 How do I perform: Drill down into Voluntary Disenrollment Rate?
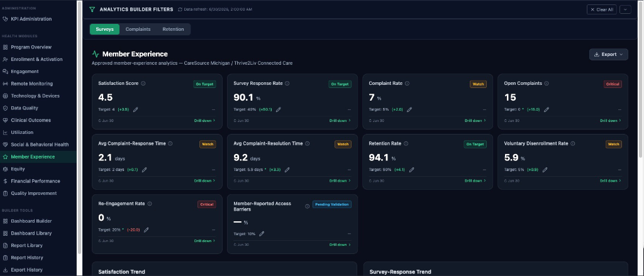point(610,180)
